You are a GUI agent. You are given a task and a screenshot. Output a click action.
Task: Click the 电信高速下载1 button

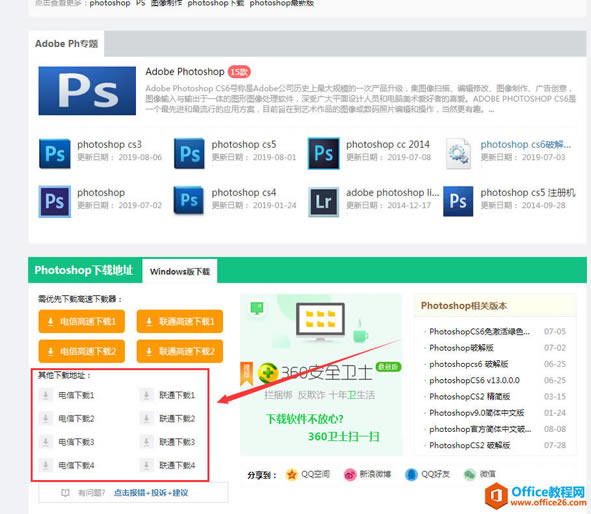[x=82, y=321]
